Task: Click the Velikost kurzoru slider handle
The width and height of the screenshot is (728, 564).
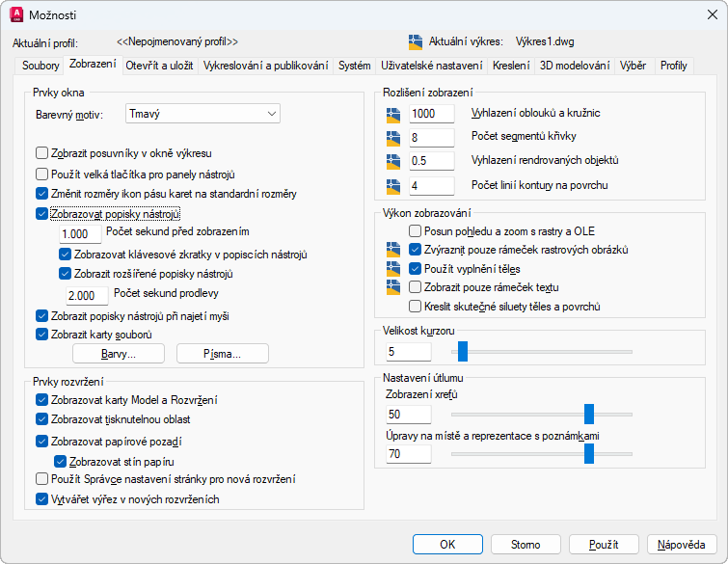Action: click(x=463, y=351)
